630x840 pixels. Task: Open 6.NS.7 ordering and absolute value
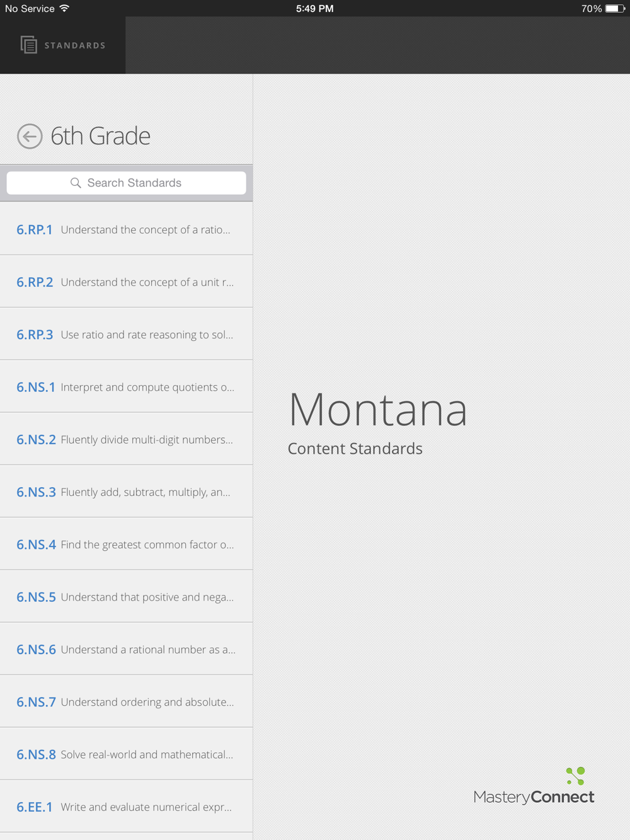126,701
